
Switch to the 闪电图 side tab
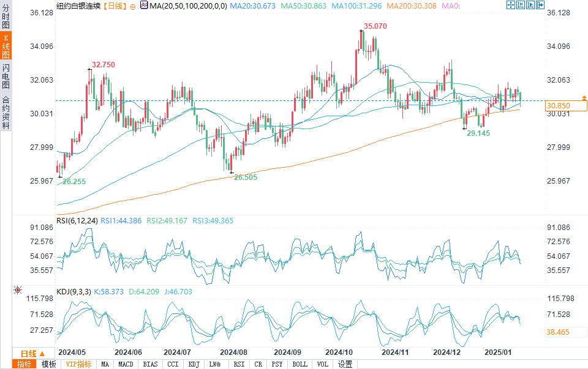[6, 76]
